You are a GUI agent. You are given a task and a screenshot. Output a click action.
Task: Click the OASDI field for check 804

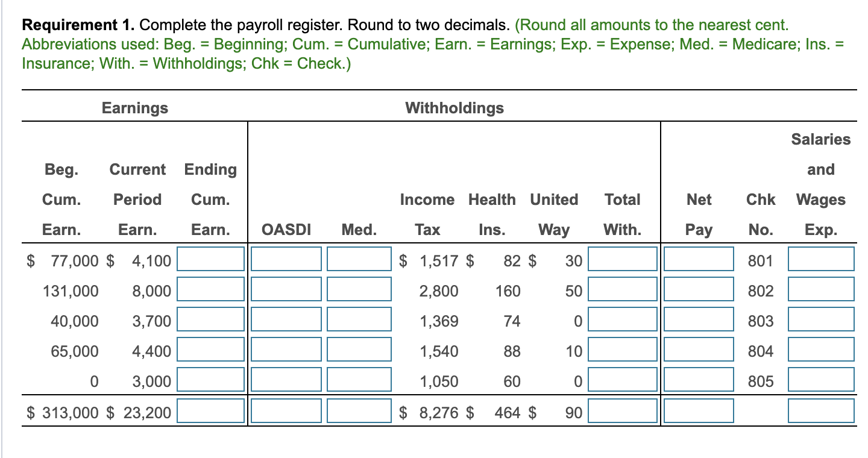pos(286,350)
